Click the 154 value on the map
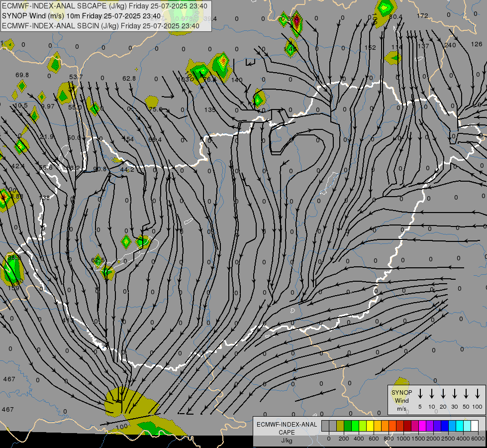Screen dimensions: 487x448 click(128, 139)
